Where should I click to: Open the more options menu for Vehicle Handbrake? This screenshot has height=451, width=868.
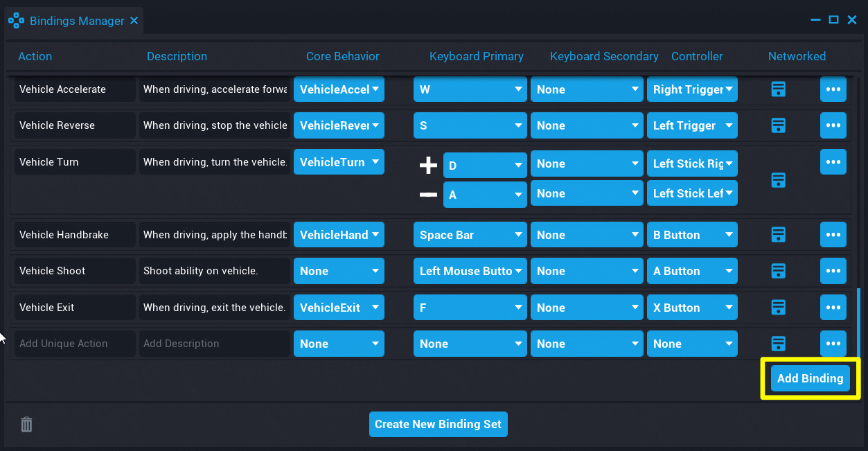tap(833, 235)
